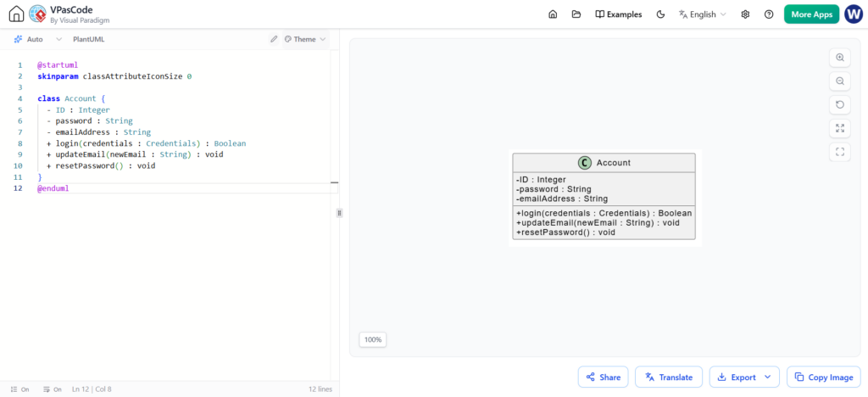Toggle dark mode with the moon icon
868x397 pixels.
point(659,14)
